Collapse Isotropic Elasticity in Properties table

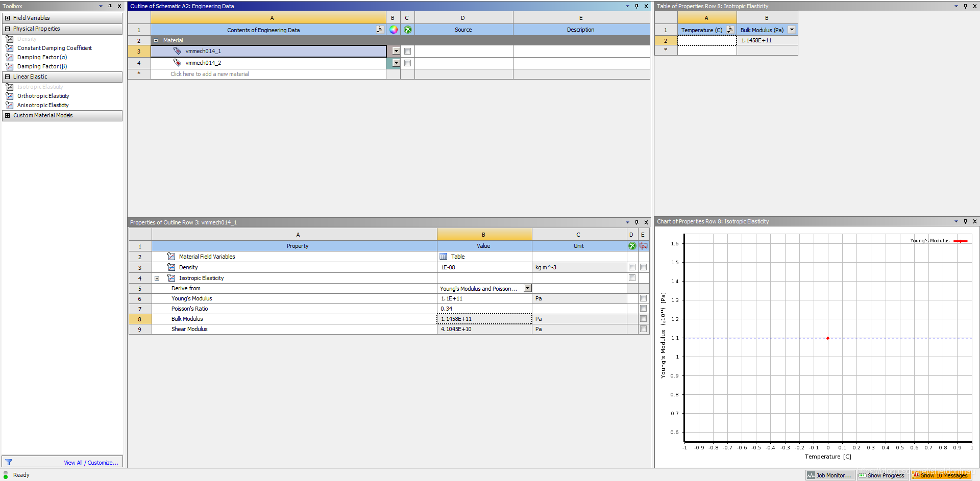click(x=157, y=278)
